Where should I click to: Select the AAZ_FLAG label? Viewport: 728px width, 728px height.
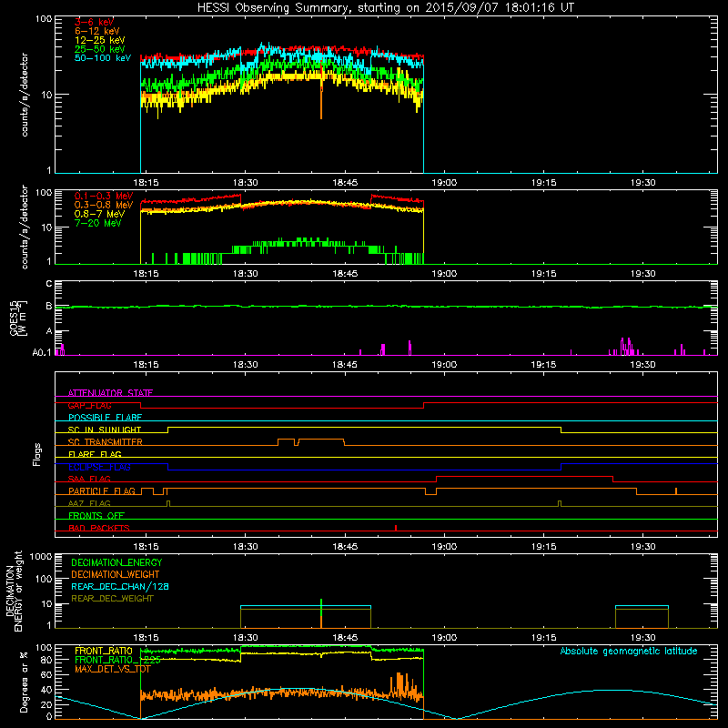(89, 503)
